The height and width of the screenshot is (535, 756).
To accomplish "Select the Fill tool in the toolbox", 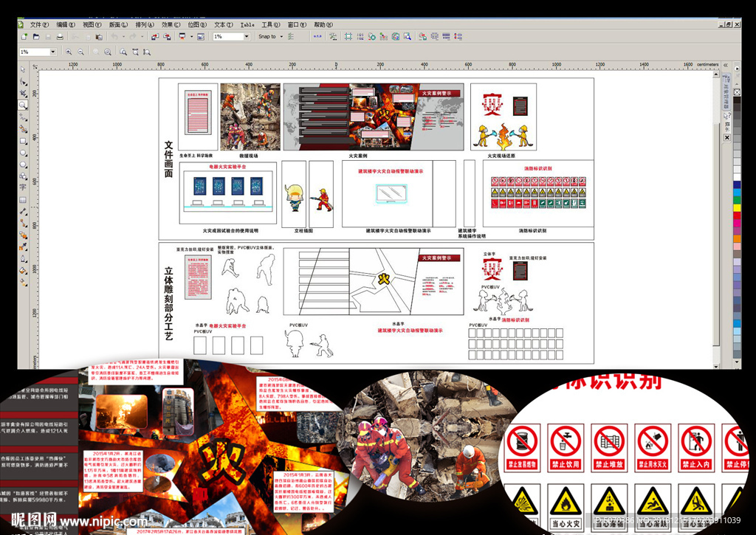I will click(x=23, y=270).
